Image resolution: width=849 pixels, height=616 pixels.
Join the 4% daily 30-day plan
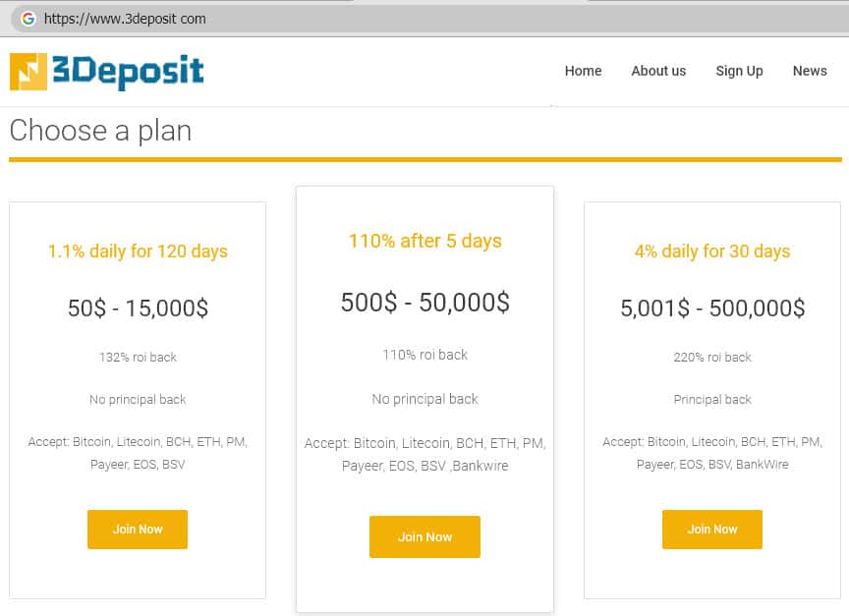click(712, 530)
